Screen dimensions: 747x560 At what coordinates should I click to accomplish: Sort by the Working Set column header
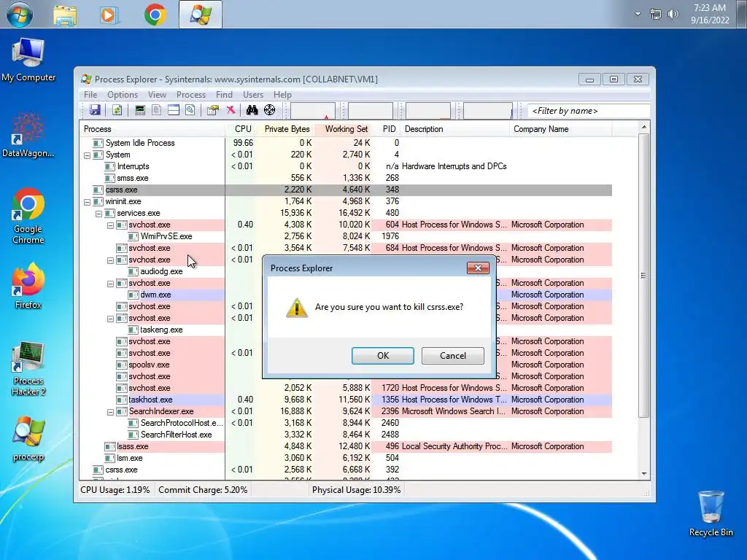[344, 129]
